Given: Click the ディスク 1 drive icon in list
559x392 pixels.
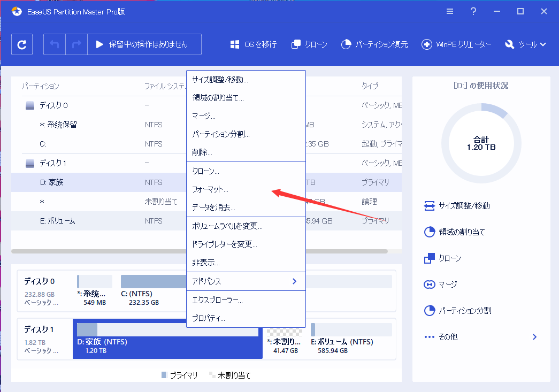Looking at the screenshot, I should [30, 163].
